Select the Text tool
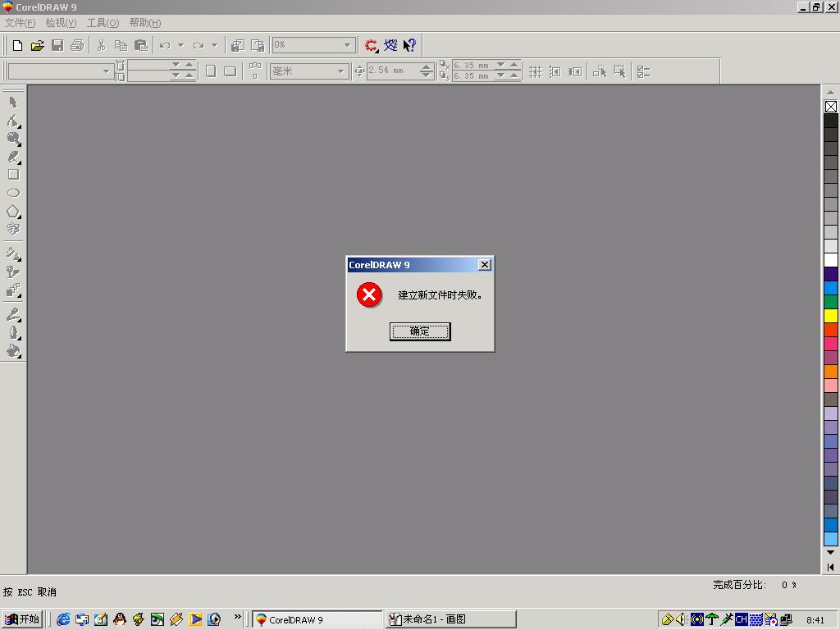Image resolution: width=840 pixels, height=630 pixels. pyautogui.click(x=13, y=230)
